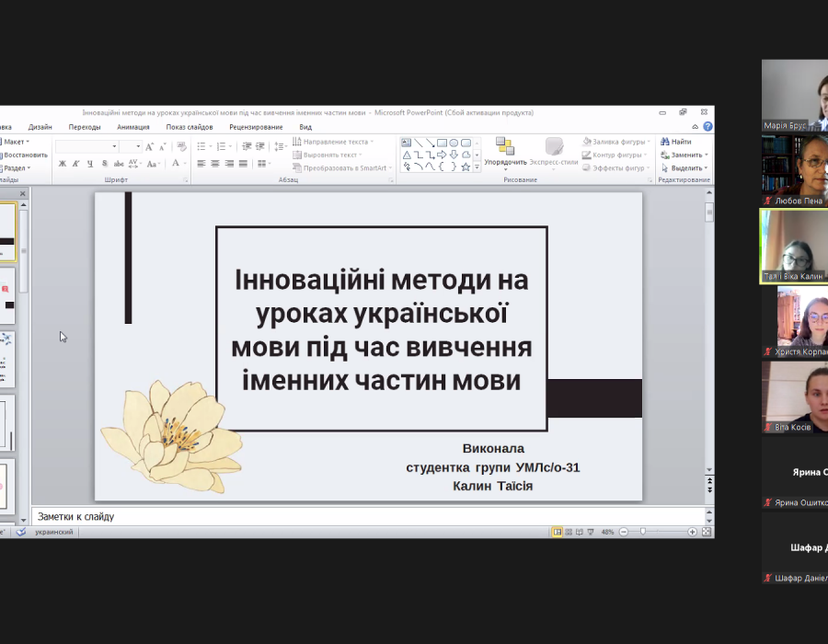Switch to the Показ слайдов tab

tap(190, 127)
